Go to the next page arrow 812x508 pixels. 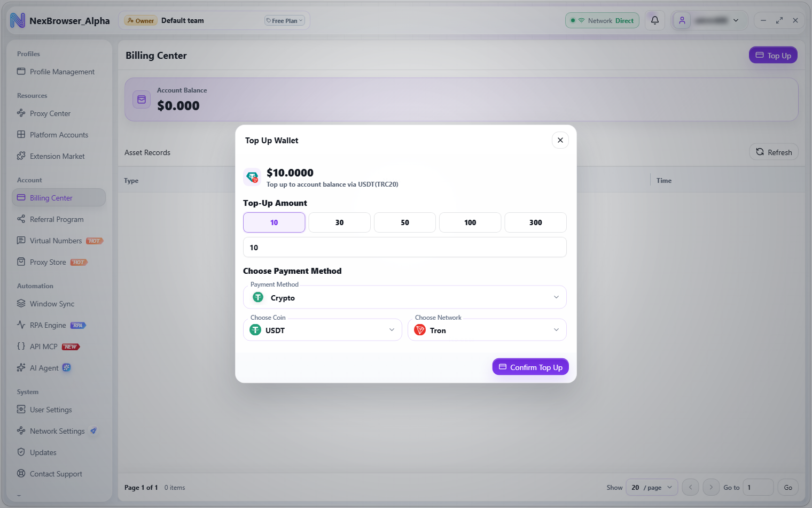pos(711,488)
